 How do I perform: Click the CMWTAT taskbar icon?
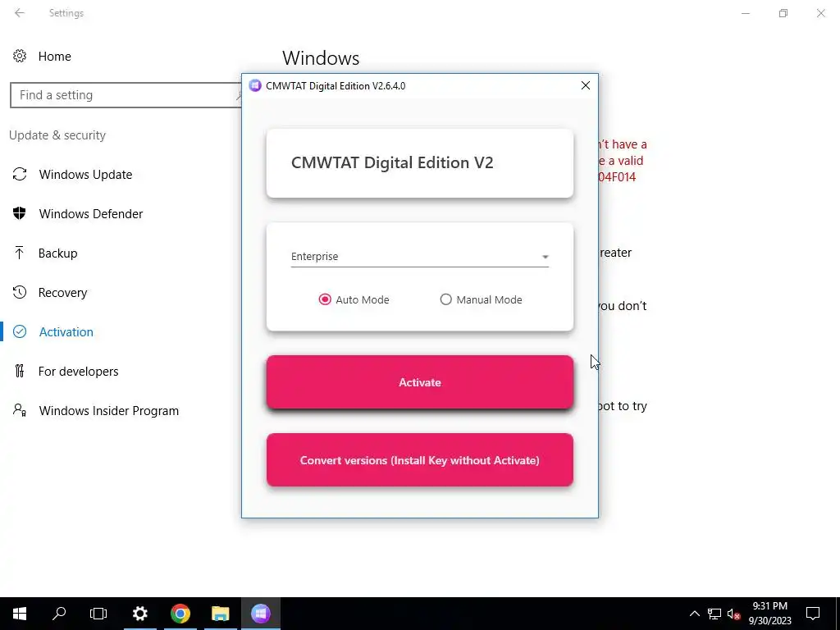pyautogui.click(x=260, y=614)
